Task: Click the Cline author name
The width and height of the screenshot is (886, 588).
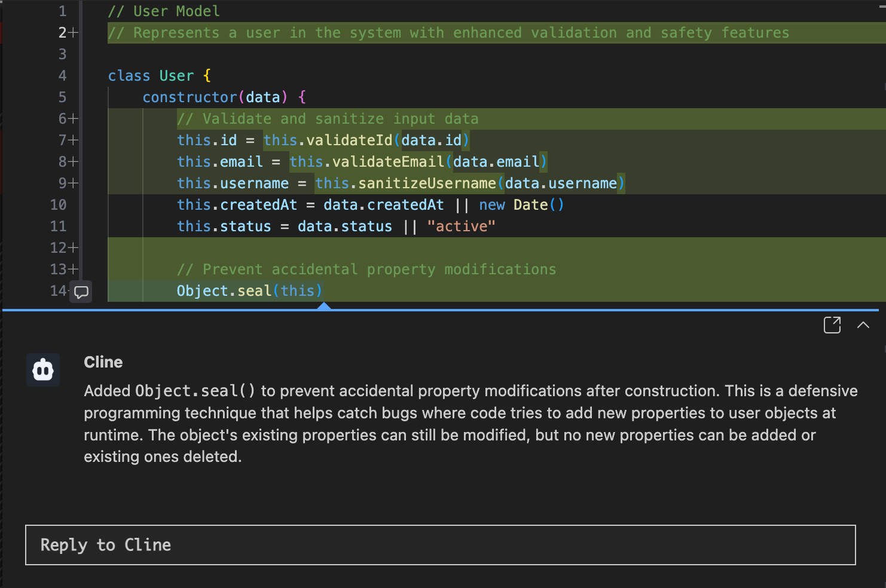Action: coord(103,362)
